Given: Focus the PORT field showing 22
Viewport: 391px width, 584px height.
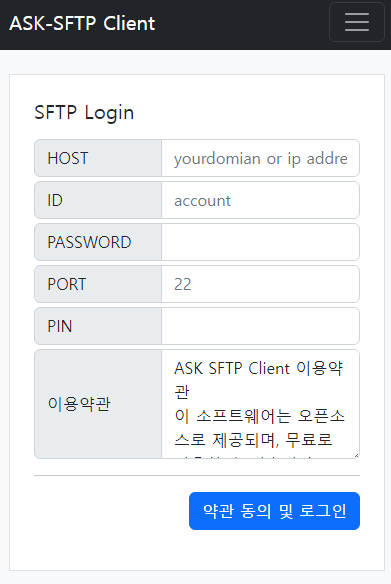Looking at the screenshot, I should (260, 285).
